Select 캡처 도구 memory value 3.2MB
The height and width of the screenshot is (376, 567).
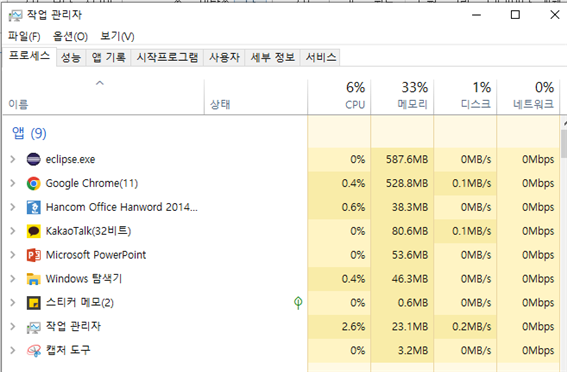[x=413, y=350]
